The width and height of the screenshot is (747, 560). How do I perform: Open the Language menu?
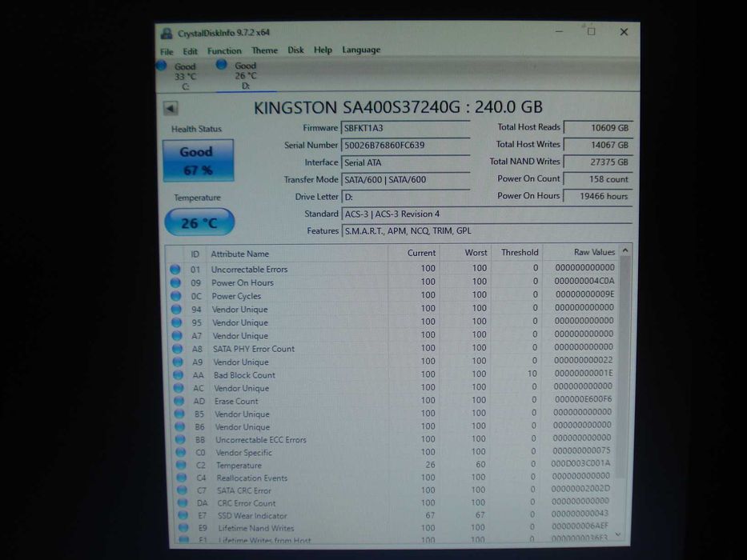[x=361, y=50]
